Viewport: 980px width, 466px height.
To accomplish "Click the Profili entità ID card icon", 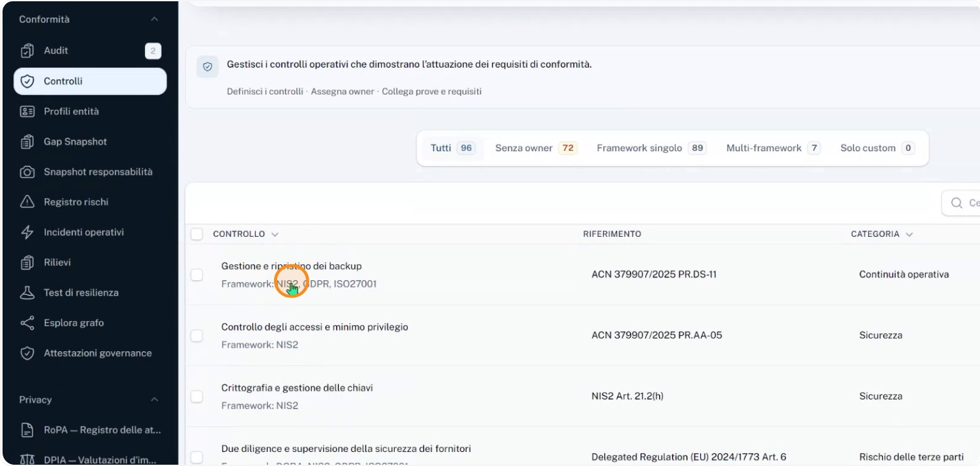I will (x=27, y=111).
